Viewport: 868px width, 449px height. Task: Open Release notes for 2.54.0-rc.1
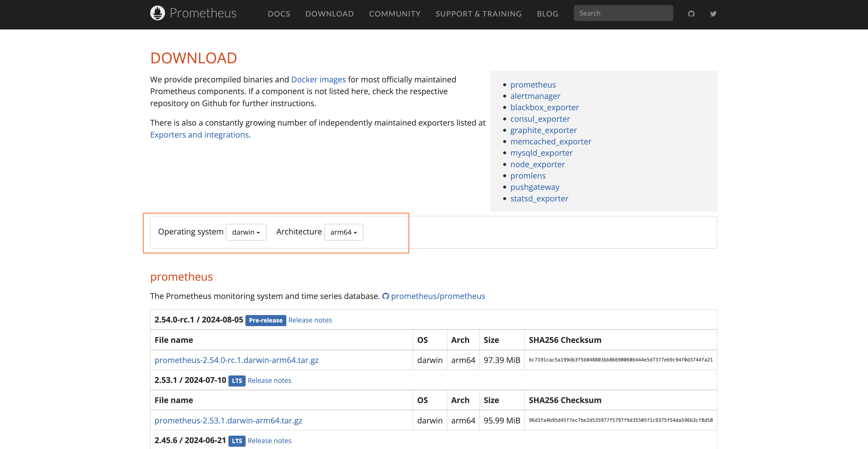pos(310,320)
